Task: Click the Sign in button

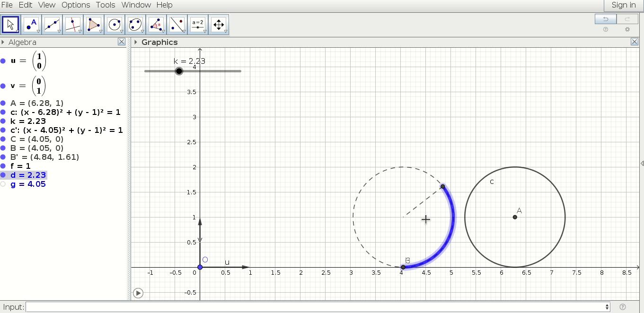Action: tap(623, 5)
